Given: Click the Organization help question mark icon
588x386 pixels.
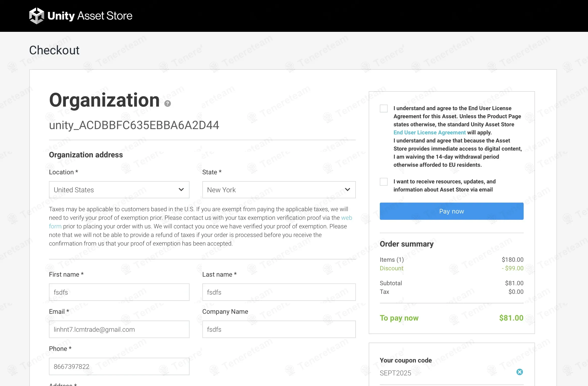Looking at the screenshot, I should point(168,104).
